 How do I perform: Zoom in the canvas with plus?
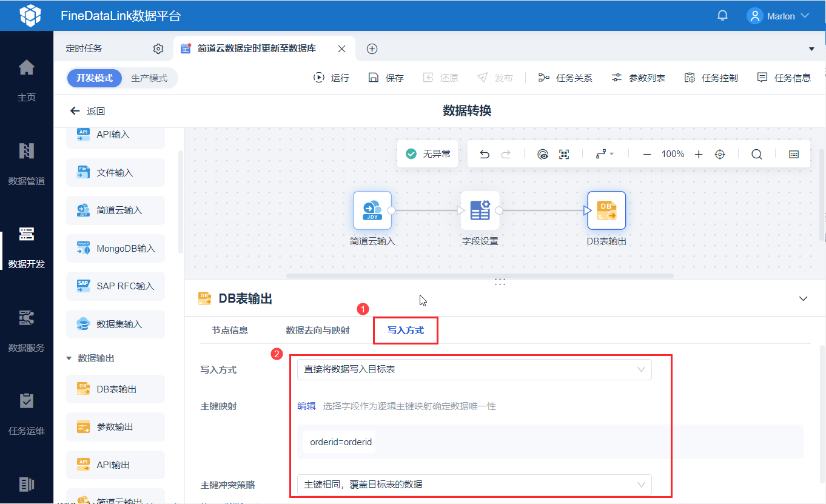699,154
